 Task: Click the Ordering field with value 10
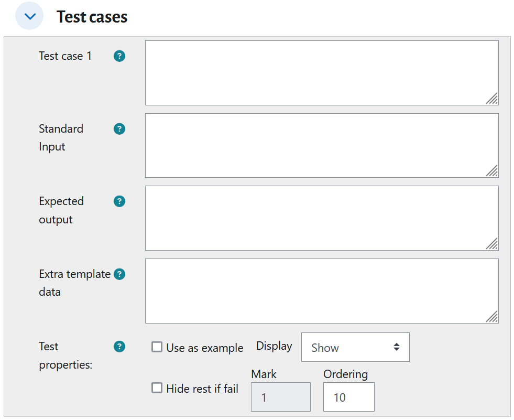click(349, 397)
